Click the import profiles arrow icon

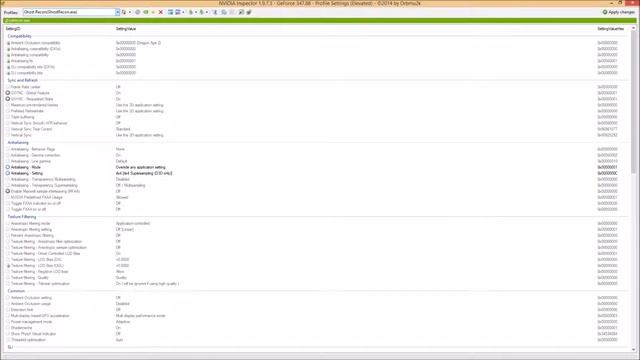[201, 12]
